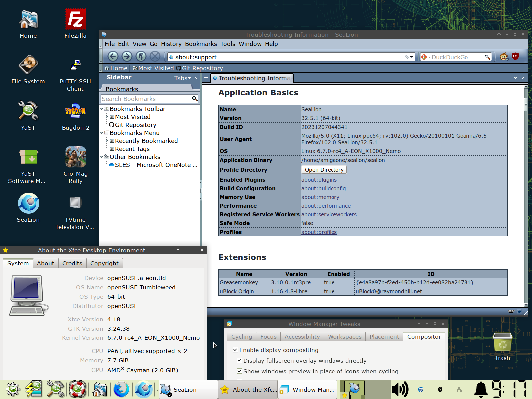The height and width of the screenshot is (399, 532).
Task: Open FileZilla from the desktop
Action: click(75, 24)
